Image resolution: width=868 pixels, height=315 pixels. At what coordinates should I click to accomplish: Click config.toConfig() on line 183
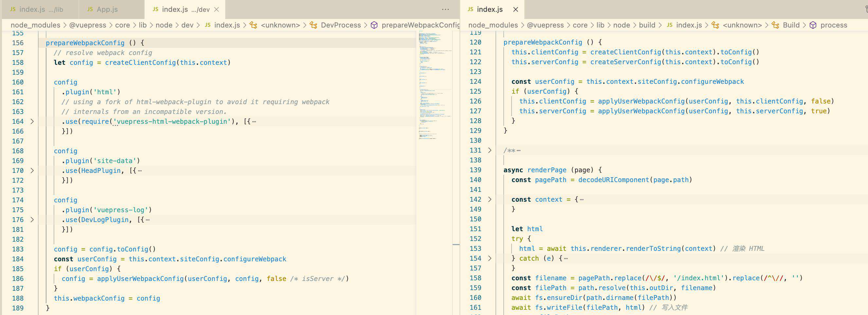coord(122,249)
